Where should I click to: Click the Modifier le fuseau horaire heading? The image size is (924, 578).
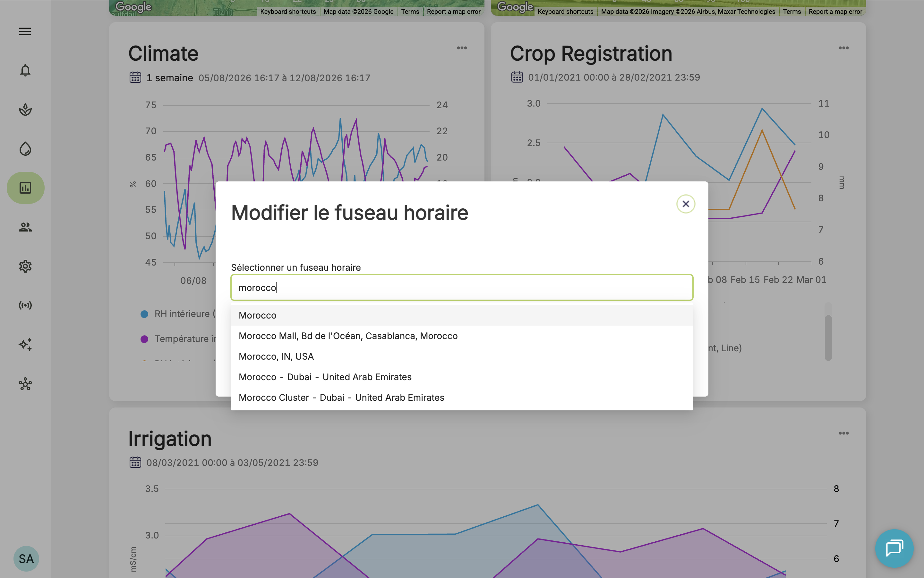coord(350,213)
